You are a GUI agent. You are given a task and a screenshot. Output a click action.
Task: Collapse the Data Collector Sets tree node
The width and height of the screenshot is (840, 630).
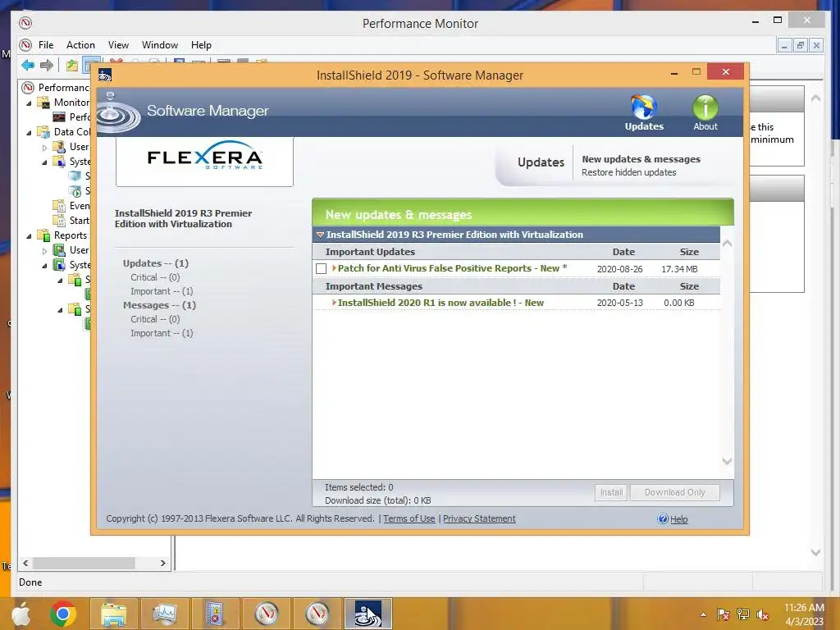click(x=29, y=132)
